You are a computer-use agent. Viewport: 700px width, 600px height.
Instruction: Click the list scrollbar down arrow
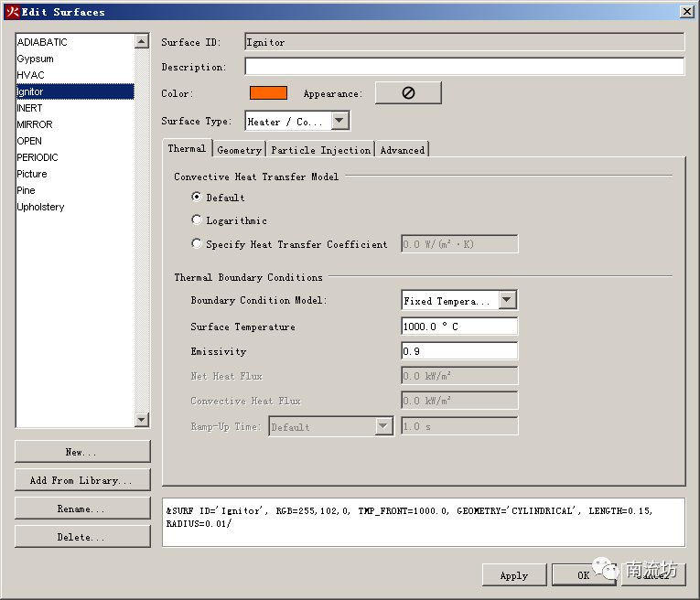point(141,420)
